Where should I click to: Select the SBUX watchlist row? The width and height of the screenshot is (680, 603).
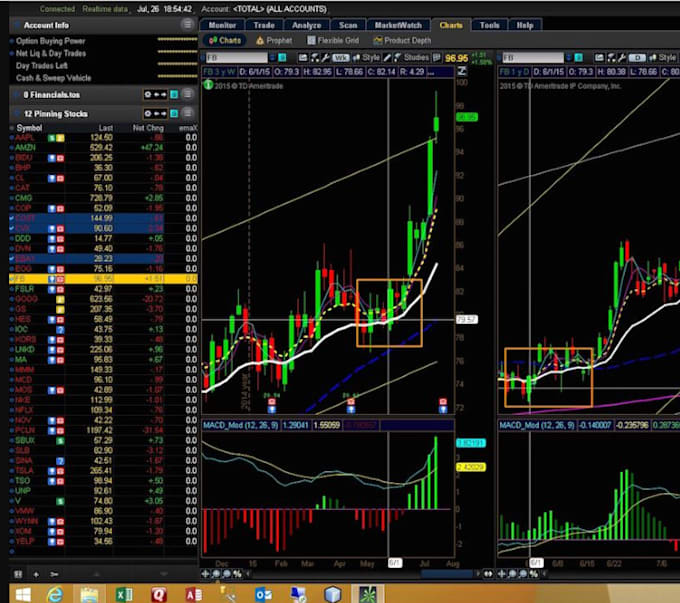pos(103,440)
